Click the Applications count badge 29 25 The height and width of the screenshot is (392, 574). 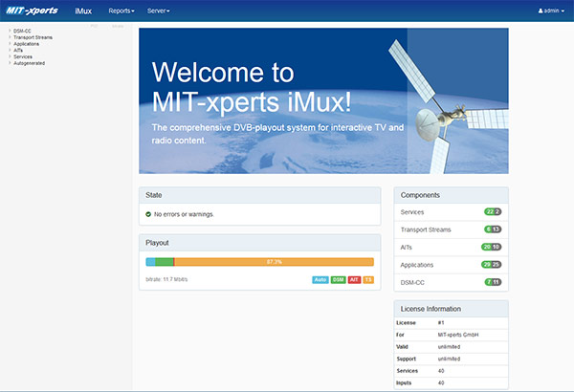(492, 264)
